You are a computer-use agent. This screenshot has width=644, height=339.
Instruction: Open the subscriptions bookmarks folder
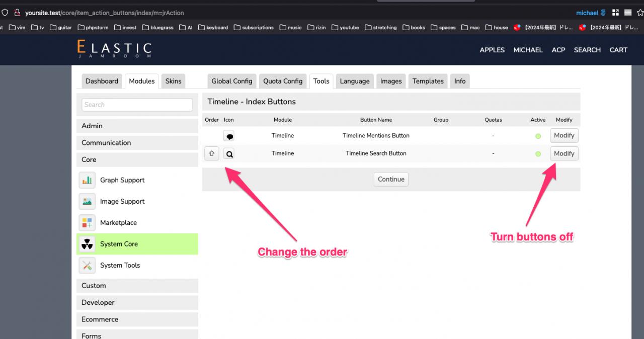coord(254,28)
